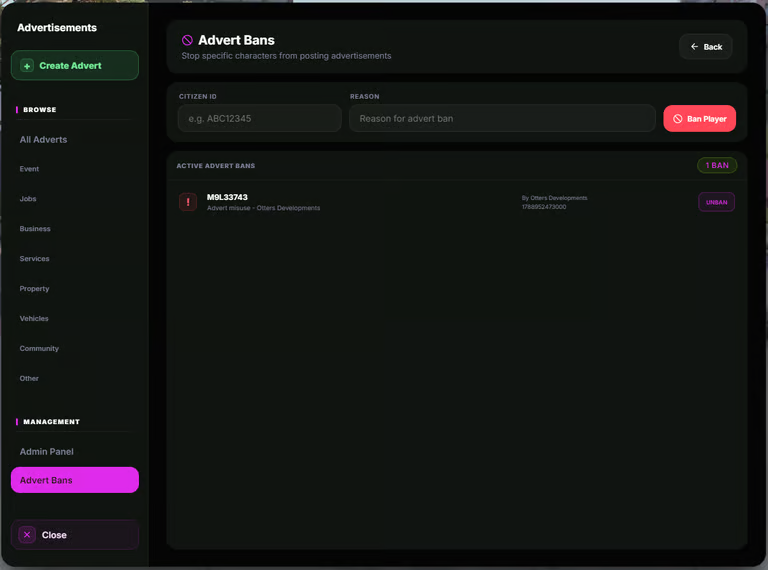Click the back arrow icon
Screen dimensions: 768x570
coord(694,47)
